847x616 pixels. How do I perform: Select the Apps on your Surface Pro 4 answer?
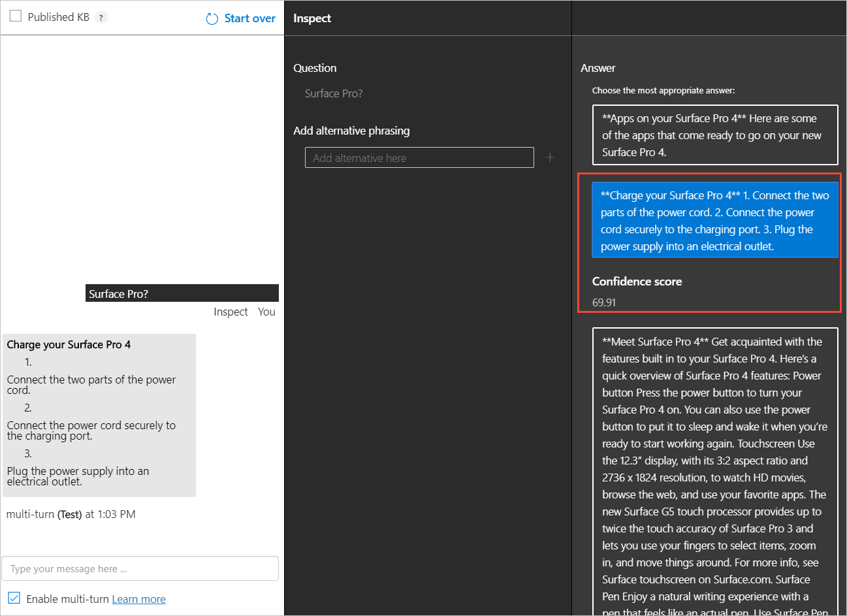point(714,135)
